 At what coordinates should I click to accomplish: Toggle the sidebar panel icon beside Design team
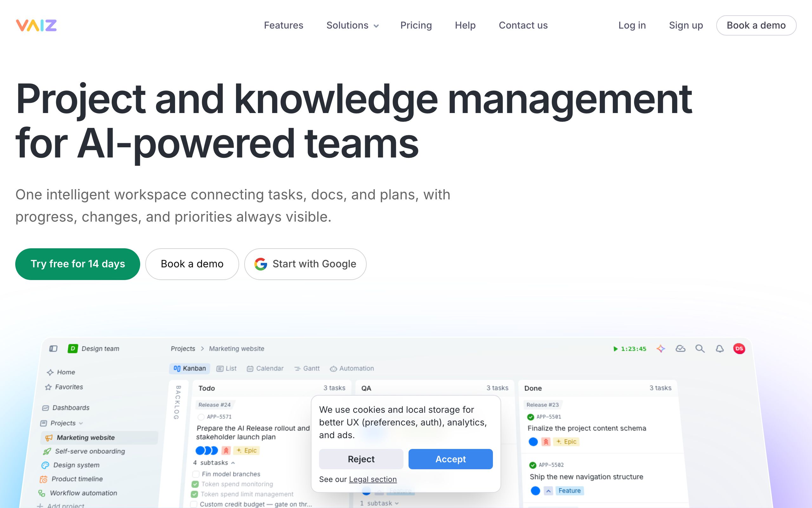tap(53, 348)
